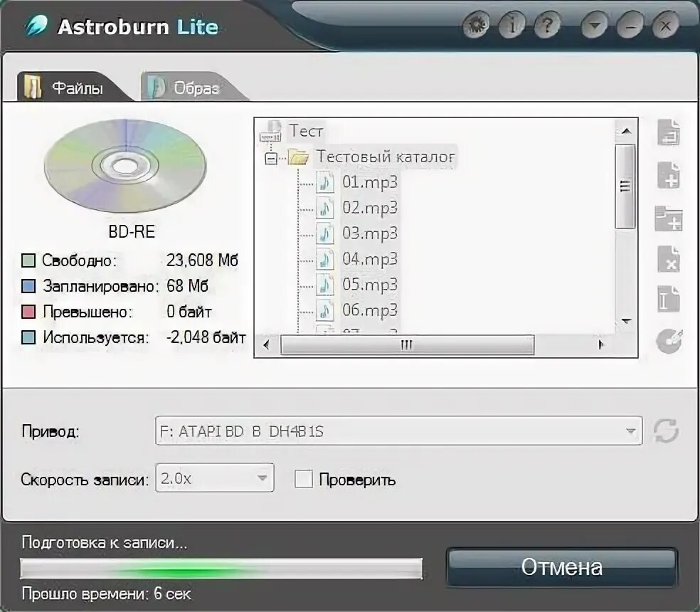The width and height of the screenshot is (700, 612).
Task: Click the vertical scrollbar down arrow
Action: (x=626, y=321)
